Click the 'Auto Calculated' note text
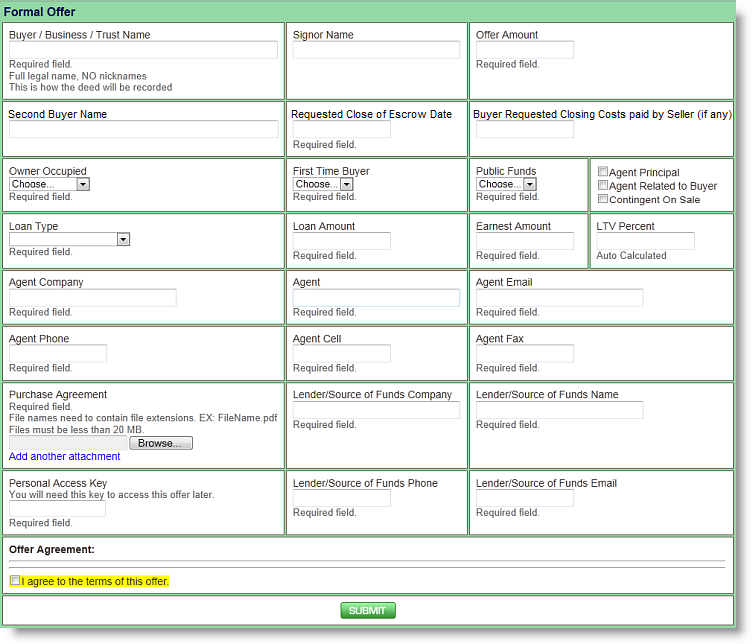This screenshot has height=644, width=752. 631,256
